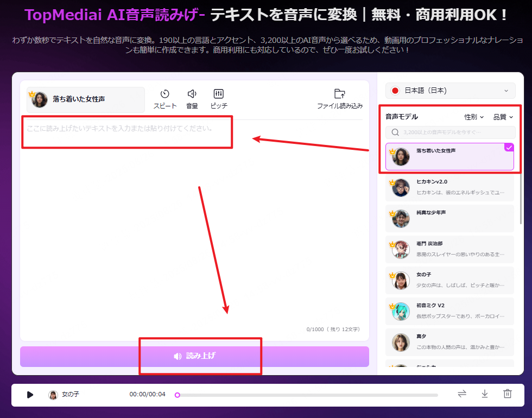The image size is (532, 418).
Task: Open the 品質 quality filter dropdown
Action: 502,116
